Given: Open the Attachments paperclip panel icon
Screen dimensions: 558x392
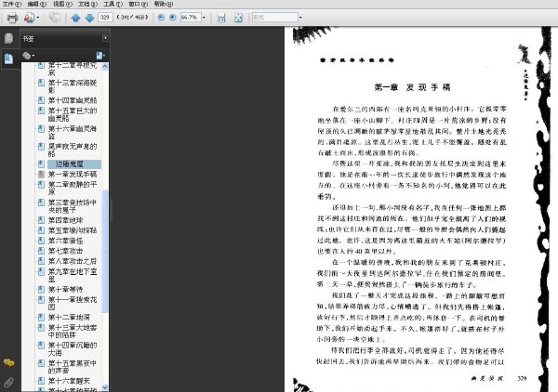Looking at the screenshot, I should click(x=9, y=382).
